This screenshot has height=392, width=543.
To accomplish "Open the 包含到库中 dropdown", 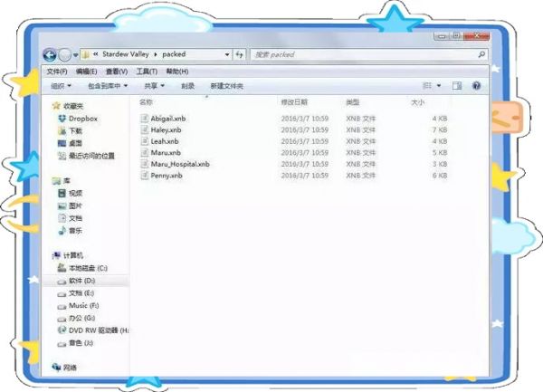I will tap(108, 86).
